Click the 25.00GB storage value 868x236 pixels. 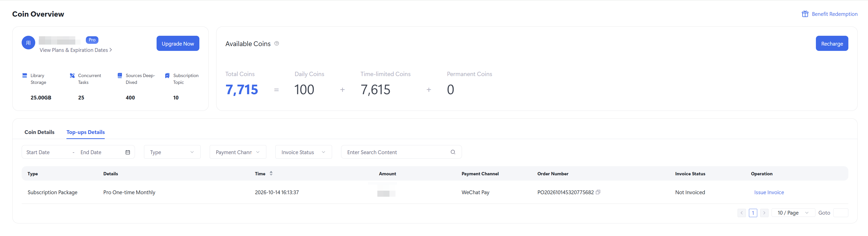(x=41, y=97)
